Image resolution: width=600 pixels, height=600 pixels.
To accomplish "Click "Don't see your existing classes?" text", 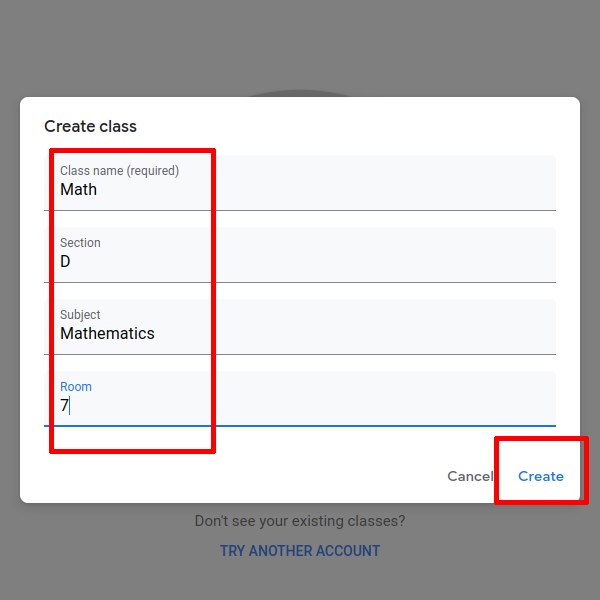I will tap(300, 521).
